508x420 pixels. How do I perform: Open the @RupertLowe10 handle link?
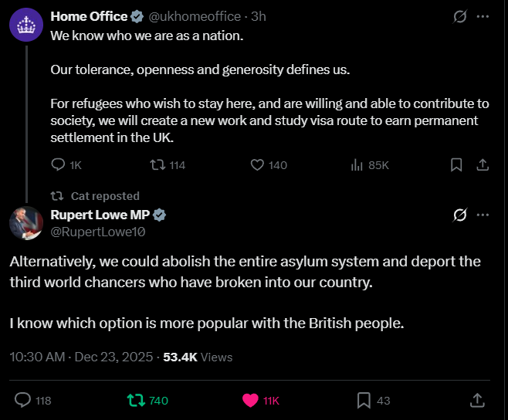point(98,230)
